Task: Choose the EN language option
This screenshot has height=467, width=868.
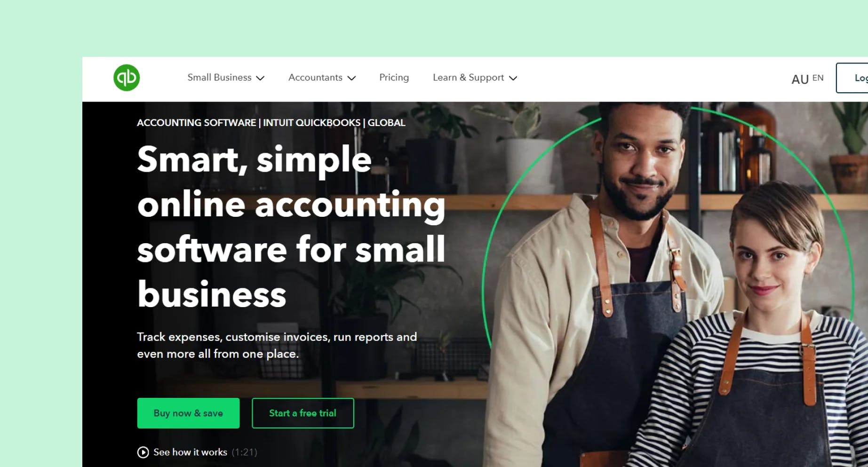Action: click(x=818, y=78)
